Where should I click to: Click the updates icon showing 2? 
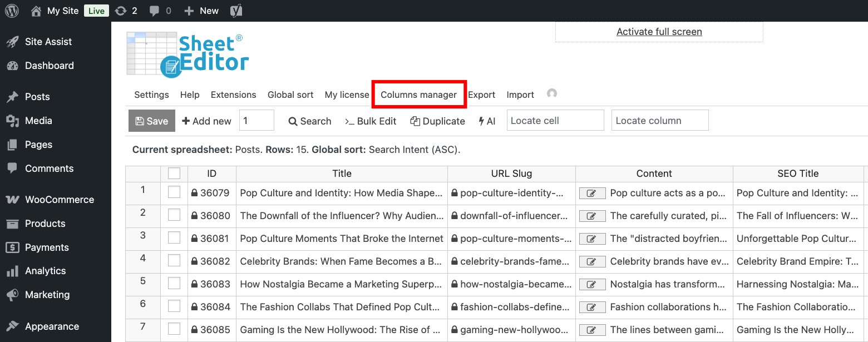pos(126,10)
